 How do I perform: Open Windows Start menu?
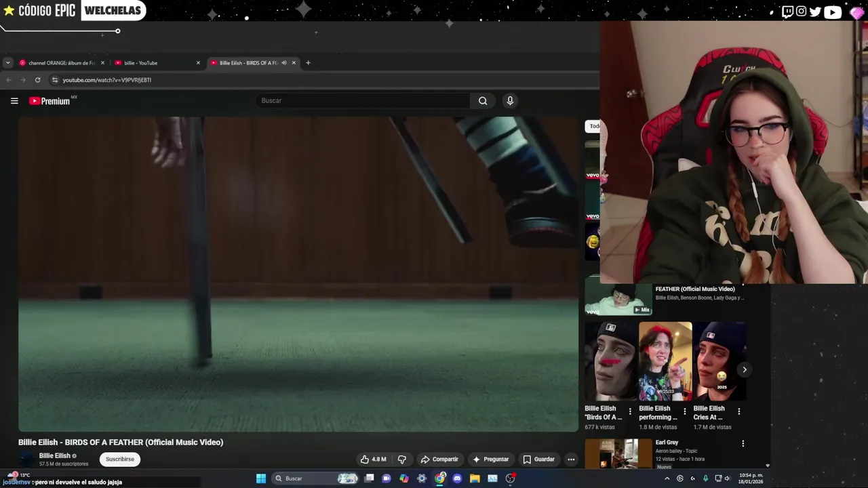(x=261, y=479)
